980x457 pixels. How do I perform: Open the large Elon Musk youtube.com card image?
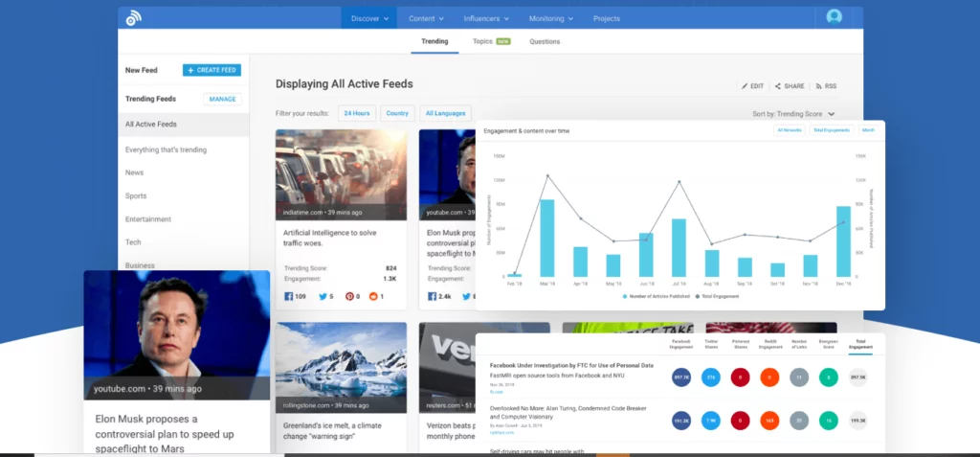point(177,335)
